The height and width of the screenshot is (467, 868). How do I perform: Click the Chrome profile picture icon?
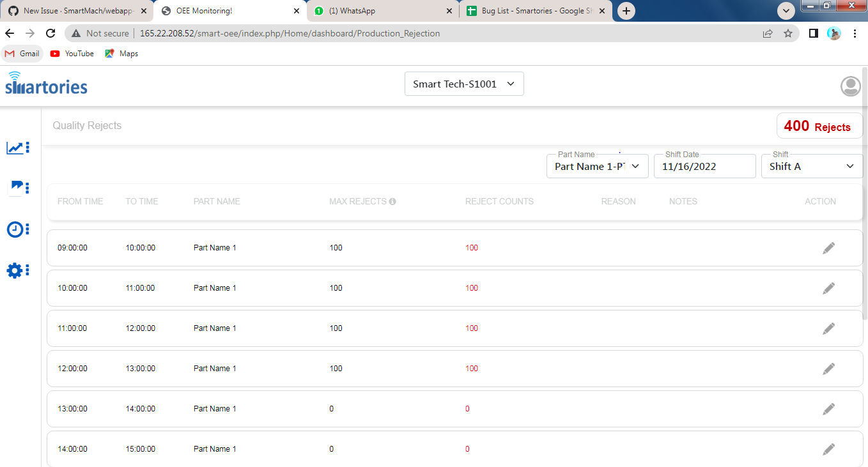[x=833, y=33]
